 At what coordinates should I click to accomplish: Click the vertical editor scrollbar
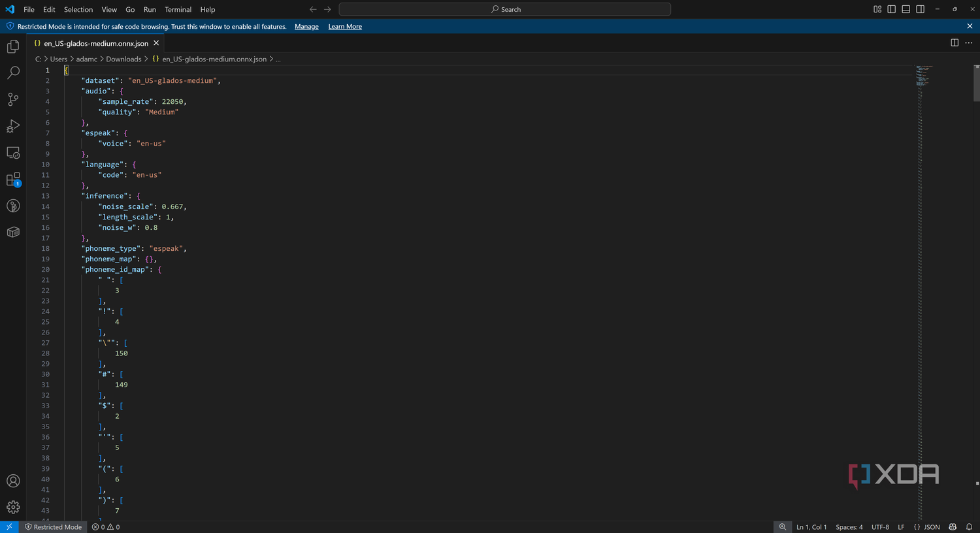point(976,293)
